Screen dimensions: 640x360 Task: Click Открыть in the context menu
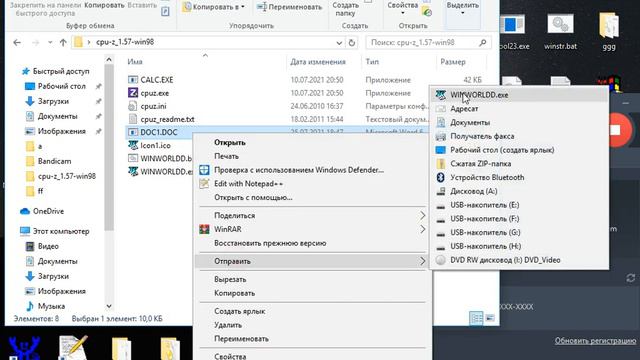click(230, 142)
